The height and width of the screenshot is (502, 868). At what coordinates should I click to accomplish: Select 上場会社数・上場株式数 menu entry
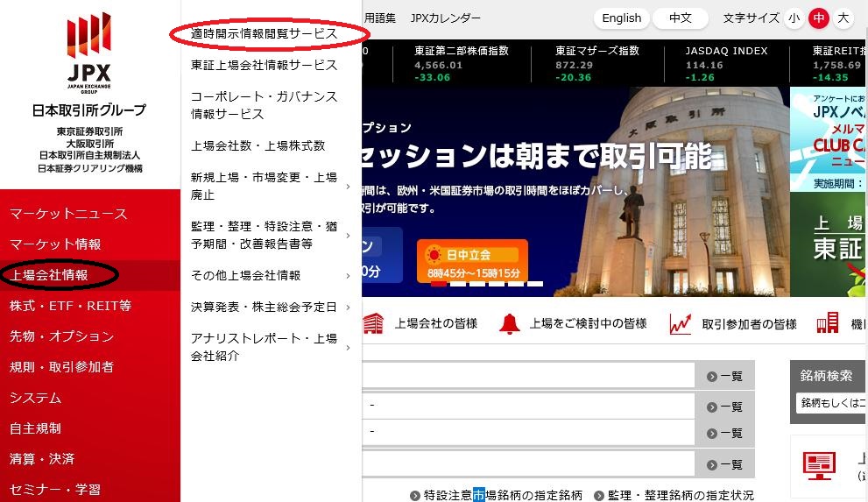click(258, 145)
